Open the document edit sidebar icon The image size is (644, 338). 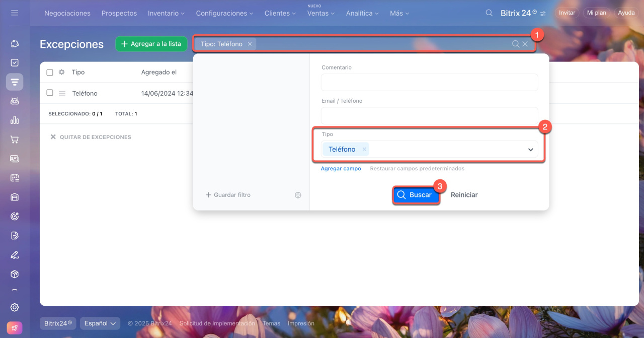point(15,235)
